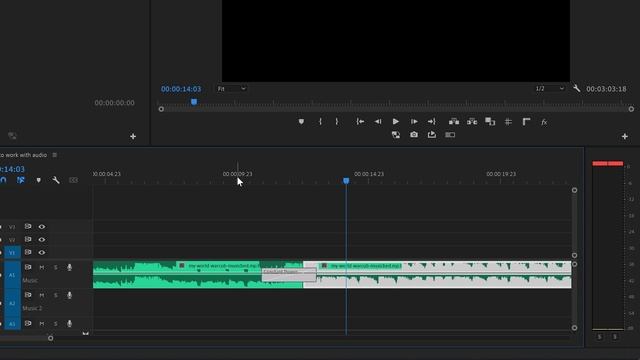Open the timeline panel menu icon

click(x=55, y=155)
